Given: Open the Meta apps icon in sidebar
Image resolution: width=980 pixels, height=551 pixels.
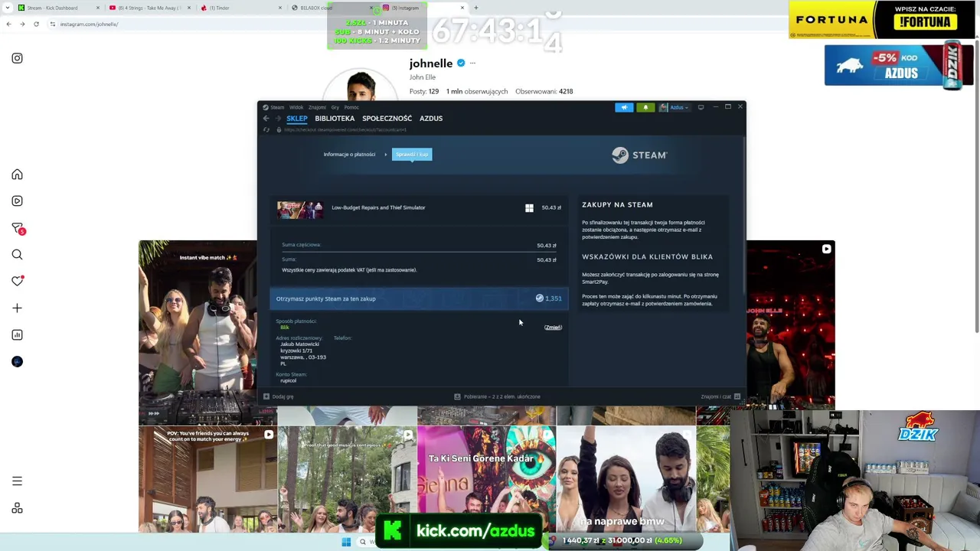Looking at the screenshot, I should point(17,508).
